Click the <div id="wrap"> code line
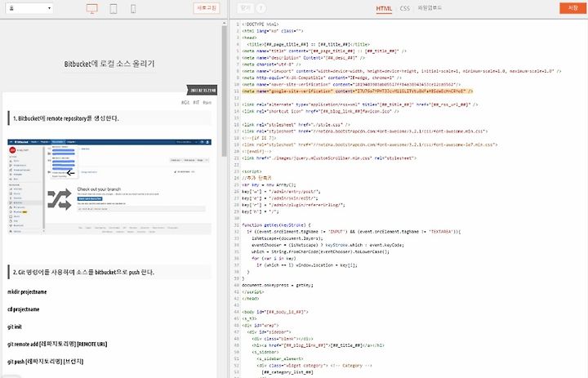Viewport: 588px width, 378px height. click(x=260, y=326)
